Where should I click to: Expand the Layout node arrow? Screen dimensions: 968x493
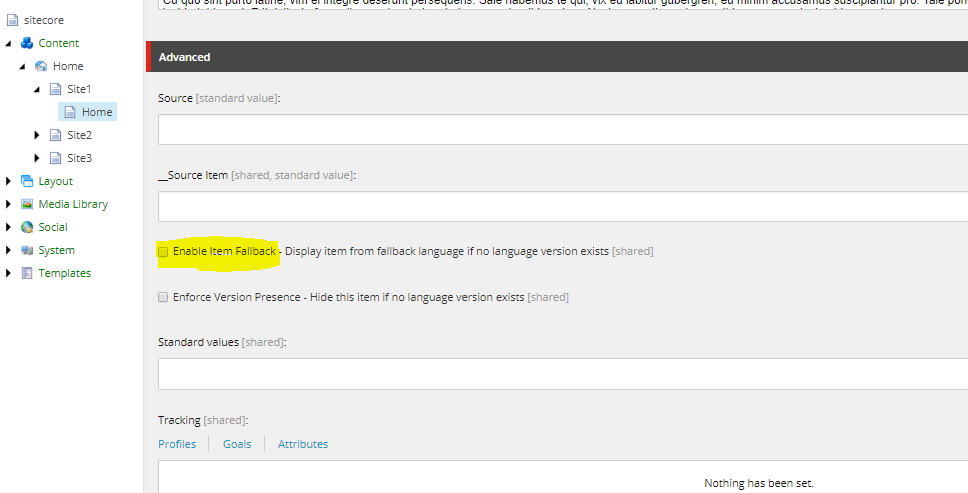(x=8, y=181)
